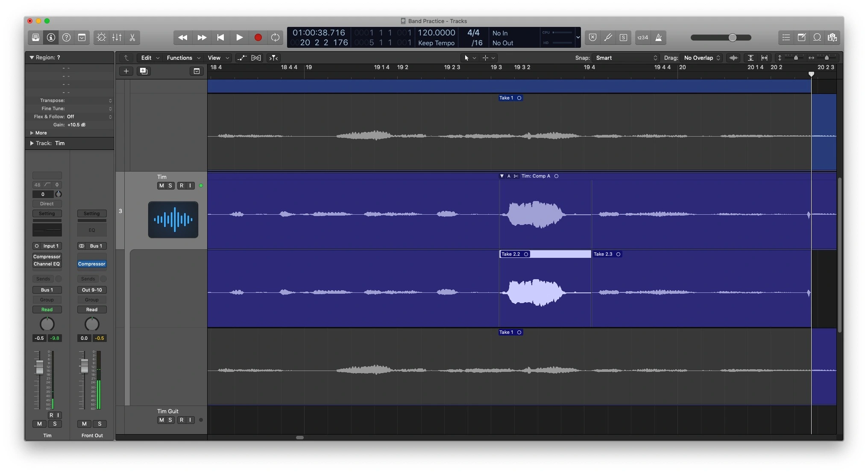Mute the Tim track
868x473 pixels.
tap(161, 186)
